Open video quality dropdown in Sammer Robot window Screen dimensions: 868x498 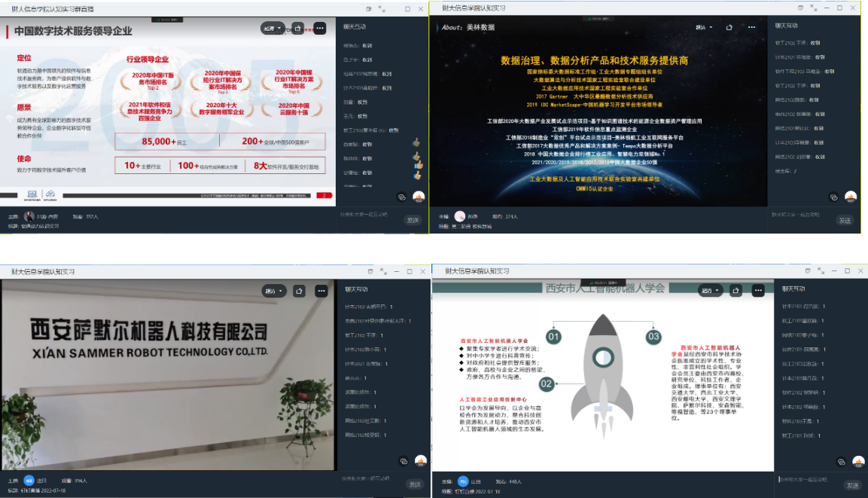click(273, 291)
